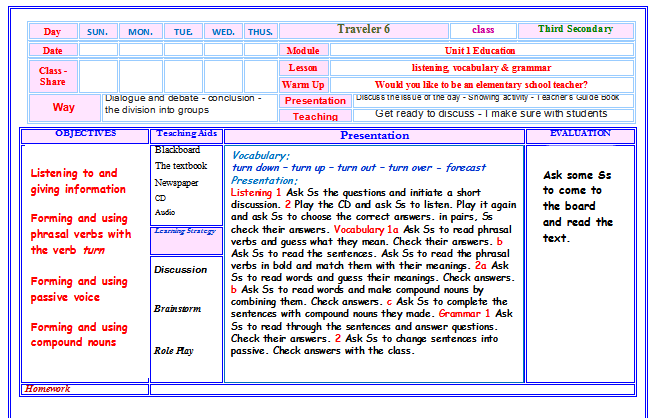The height and width of the screenshot is (418, 660).
Task: Click the 'Discussion' strategy
Action: pos(181,270)
